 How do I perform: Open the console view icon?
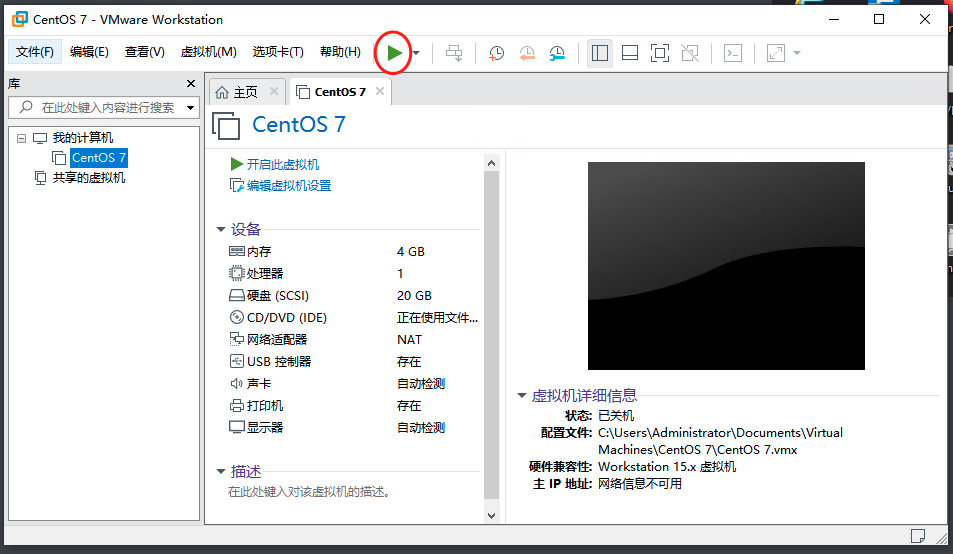733,53
